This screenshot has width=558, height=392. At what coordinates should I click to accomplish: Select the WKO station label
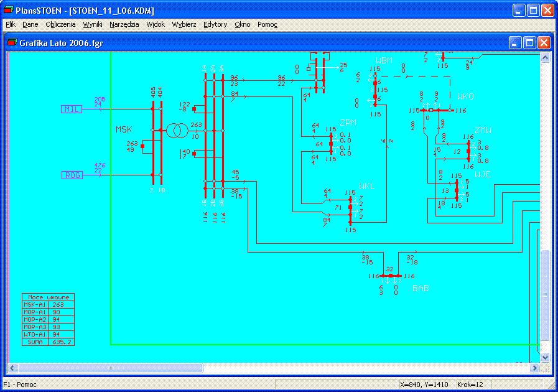pos(465,96)
